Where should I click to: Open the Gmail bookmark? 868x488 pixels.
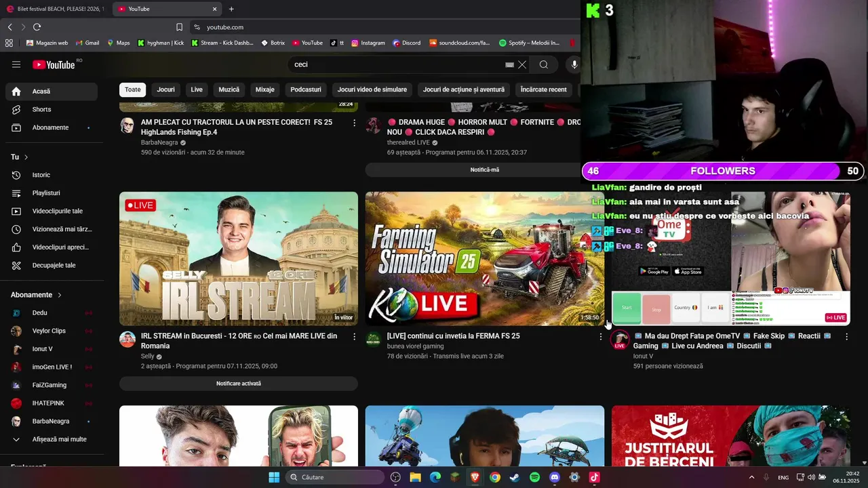(x=87, y=43)
